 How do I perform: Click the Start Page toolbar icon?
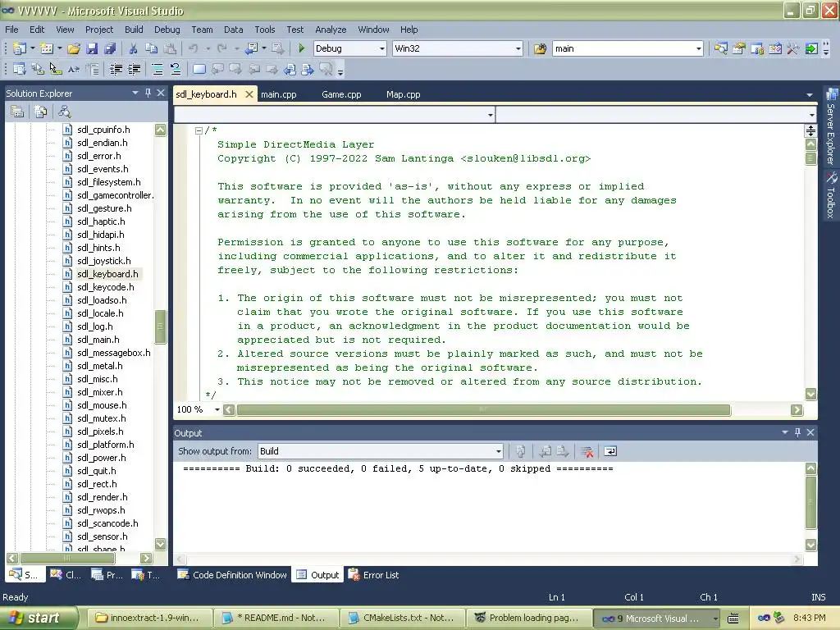[x=811, y=48]
